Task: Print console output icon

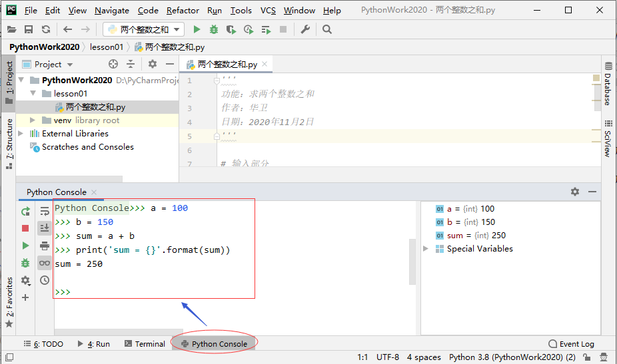Action: click(45, 246)
